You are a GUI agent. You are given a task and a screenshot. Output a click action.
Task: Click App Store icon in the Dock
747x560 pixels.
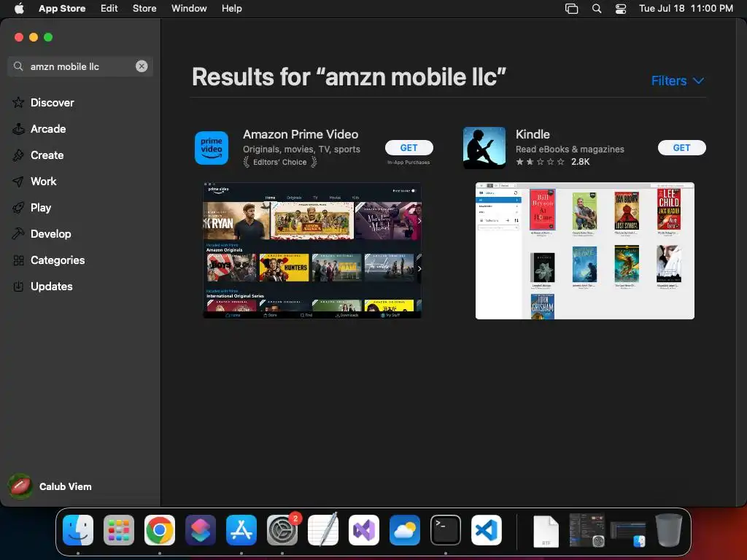[x=241, y=529]
